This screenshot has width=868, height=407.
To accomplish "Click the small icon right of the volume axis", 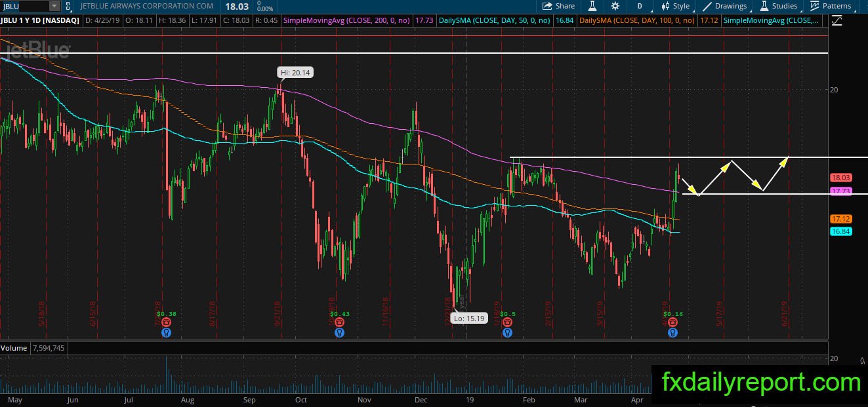I will pos(861,360).
